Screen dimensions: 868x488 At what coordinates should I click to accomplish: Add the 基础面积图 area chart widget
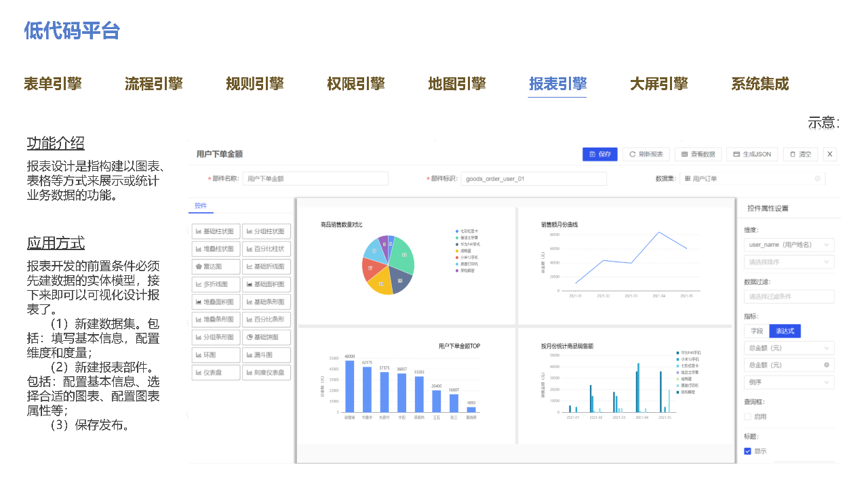pyautogui.click(x=267, y=284)
